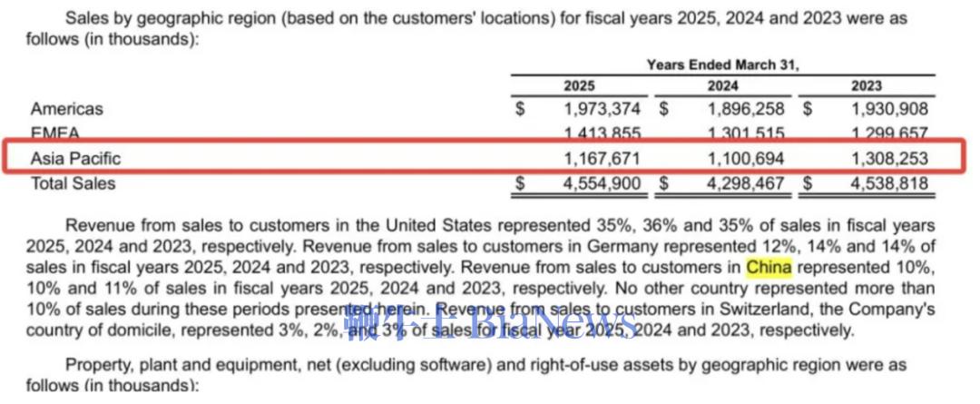The image size is (980, 404).
Task: Click the 2023 column header in table
Action: [866, 86]
